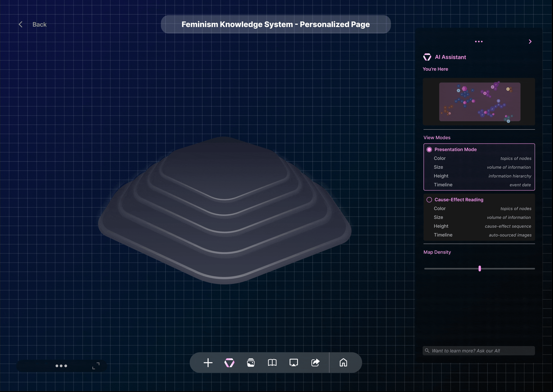Select the AI Assistant gem icon in toolbar
Viewport: 553px width, 392px height.
click(x=229, y=363)
